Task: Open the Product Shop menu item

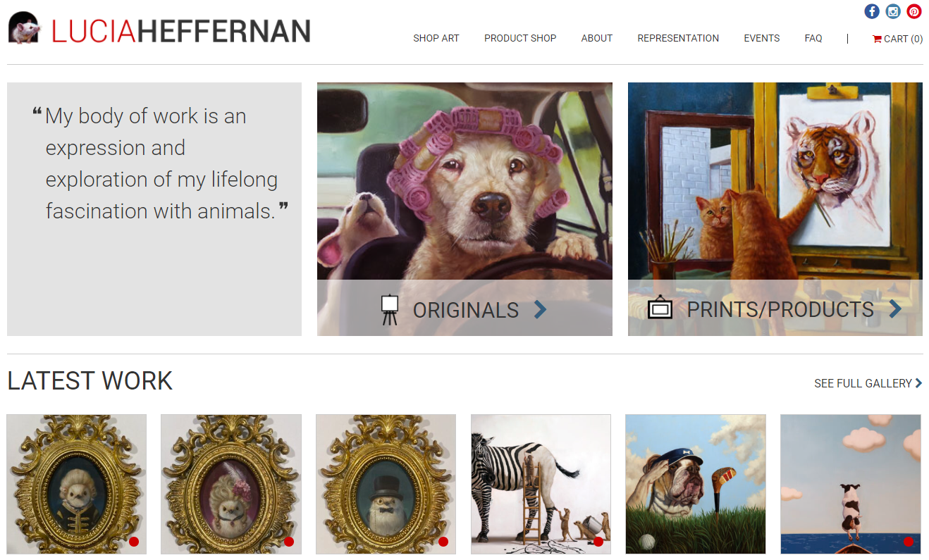Action: pyautogui.click(x=520, y=39)
